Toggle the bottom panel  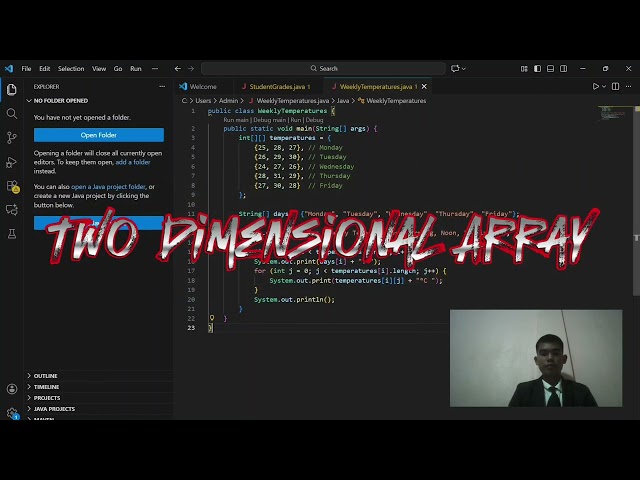[551, 69]
